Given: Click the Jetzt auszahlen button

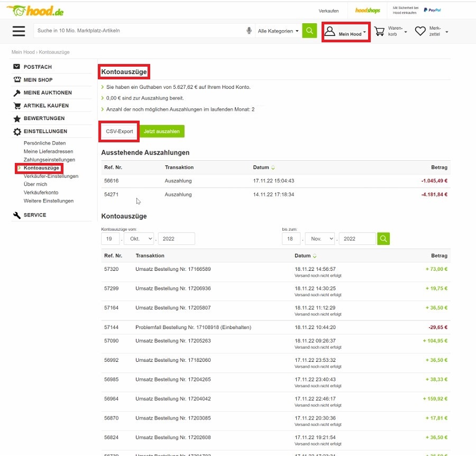Looking at the screenshot, I should (162, 131).
